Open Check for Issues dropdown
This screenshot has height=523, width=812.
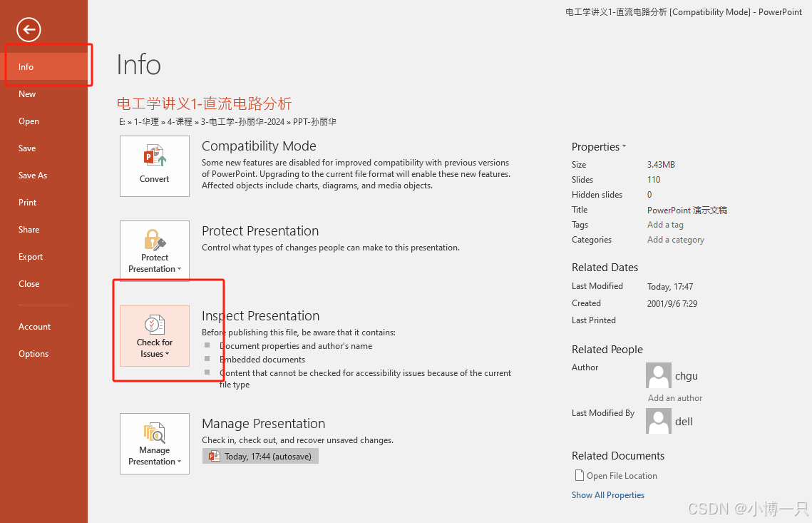(154, 336)
